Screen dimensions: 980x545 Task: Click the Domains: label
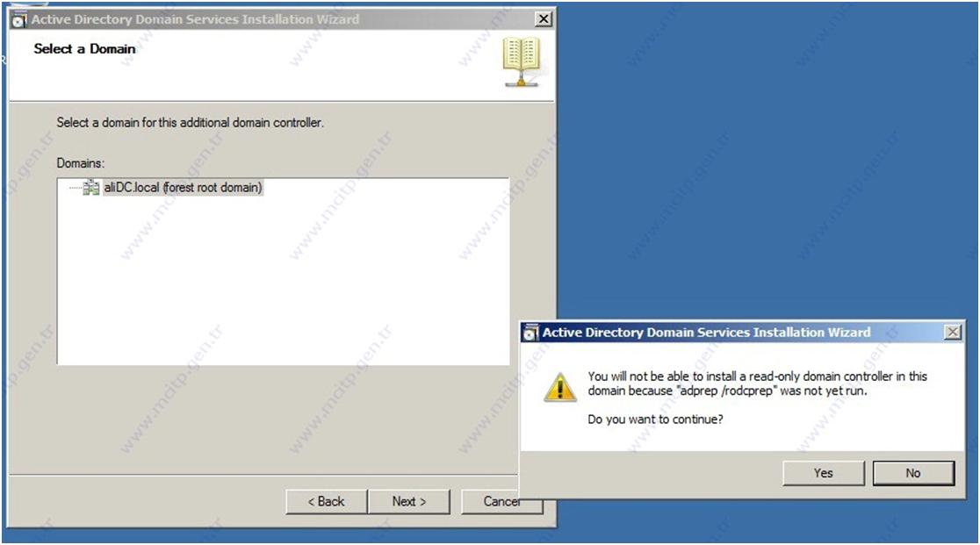point(81,163)
